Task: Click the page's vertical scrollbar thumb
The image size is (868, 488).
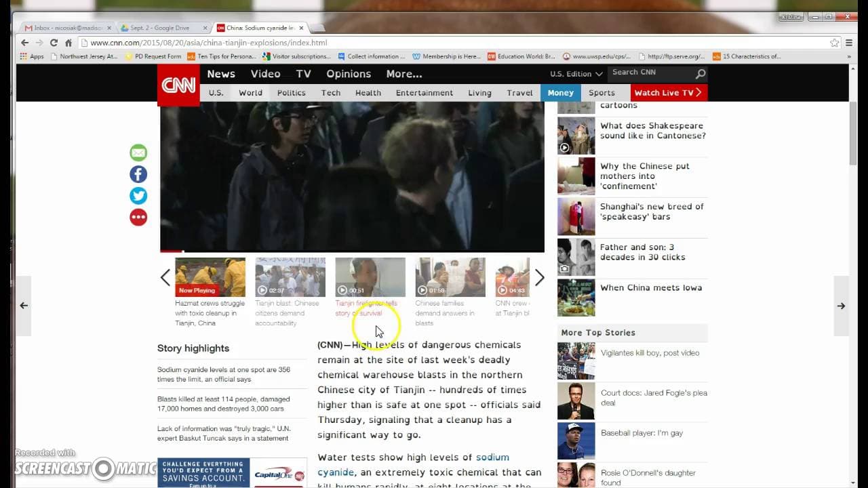Action: coord(853,132)
